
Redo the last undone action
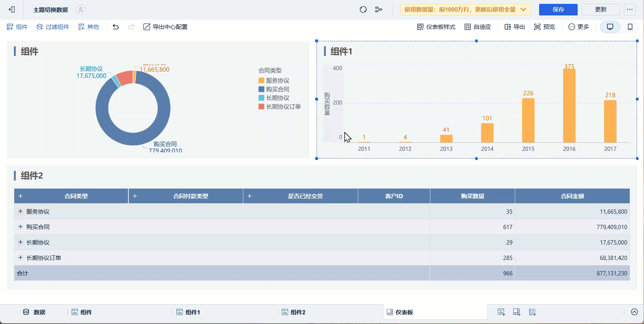point(131,27)
